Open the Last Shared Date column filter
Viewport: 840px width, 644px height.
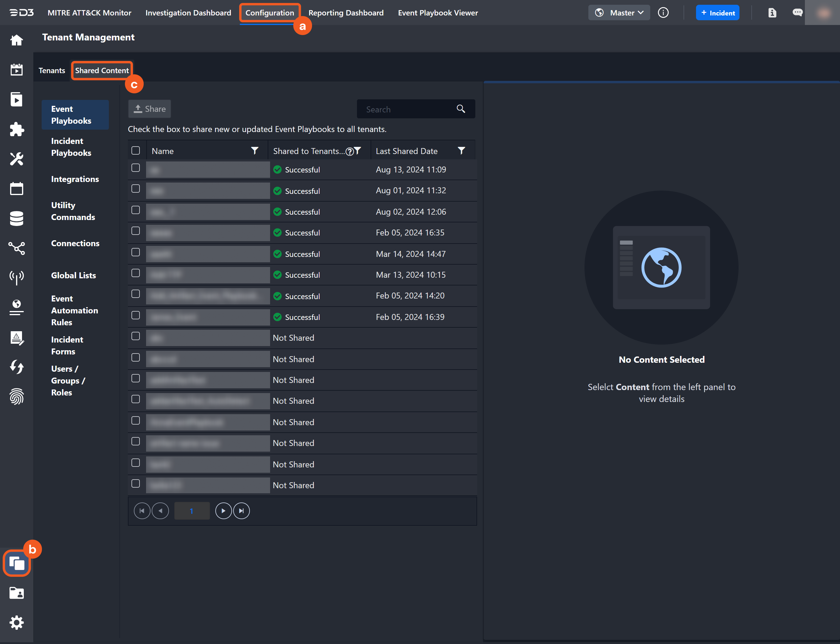462,151
